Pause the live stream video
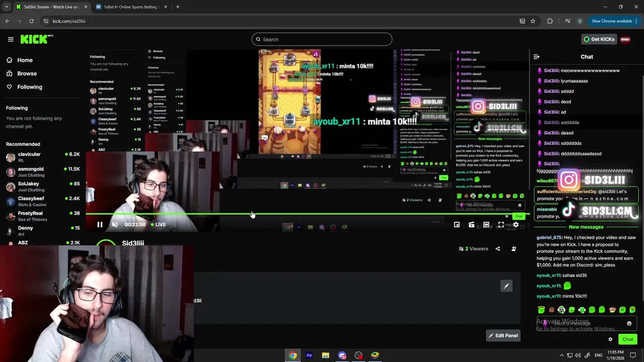644x362 pixels. point(100,225)
